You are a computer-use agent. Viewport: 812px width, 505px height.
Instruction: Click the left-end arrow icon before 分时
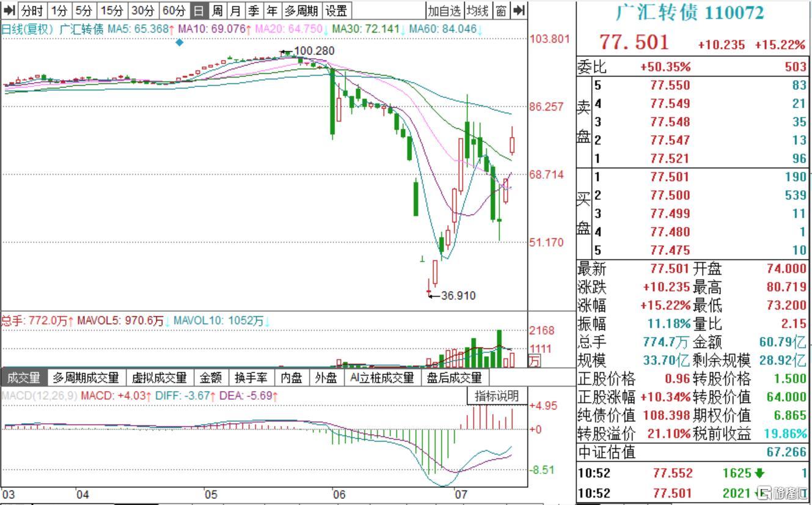(9, 10)
